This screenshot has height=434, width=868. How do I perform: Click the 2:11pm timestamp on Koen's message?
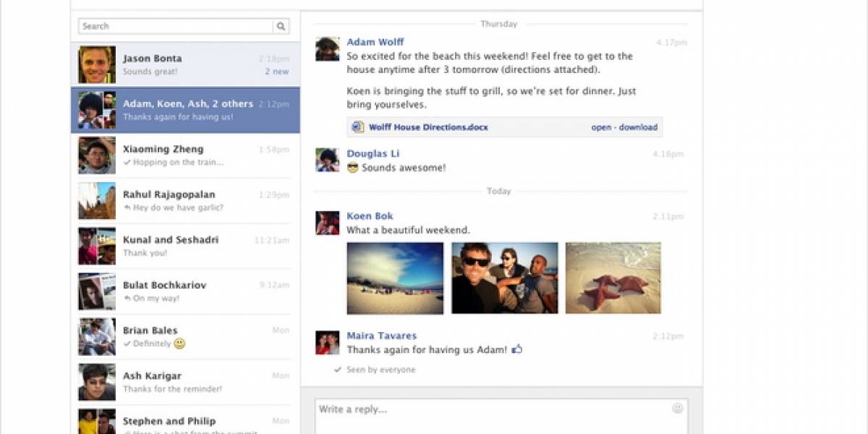click(670, 216)
